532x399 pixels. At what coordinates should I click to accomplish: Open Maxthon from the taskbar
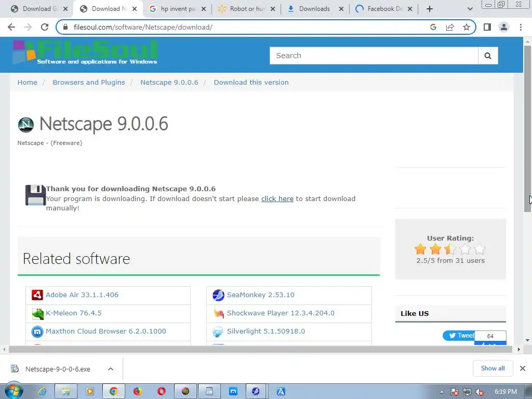pos(233,392)
